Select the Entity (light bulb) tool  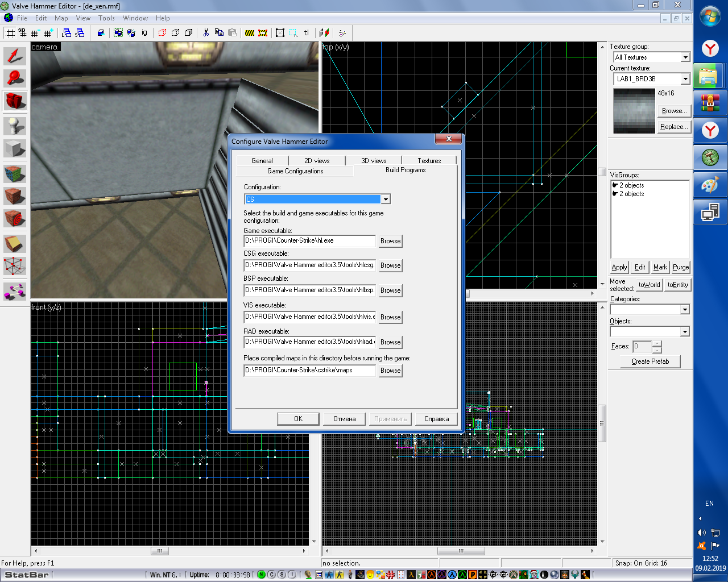[x=15, y=125]
